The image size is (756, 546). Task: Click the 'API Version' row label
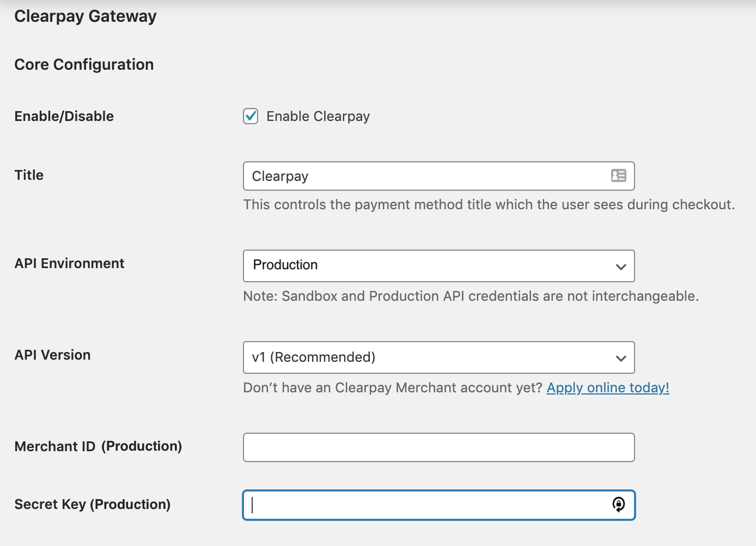coord(52,355)
